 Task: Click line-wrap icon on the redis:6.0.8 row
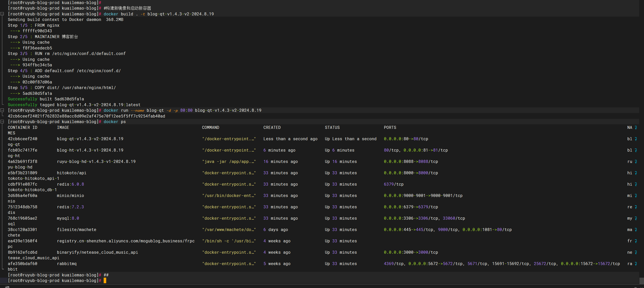click(x=636, y=184)
